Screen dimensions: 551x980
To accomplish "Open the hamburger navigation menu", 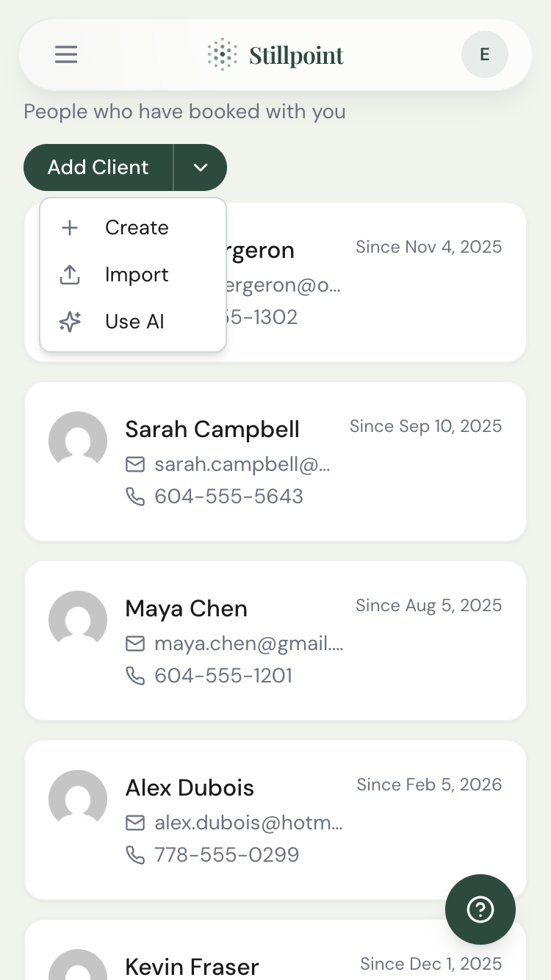I will (x=66, y=54).
